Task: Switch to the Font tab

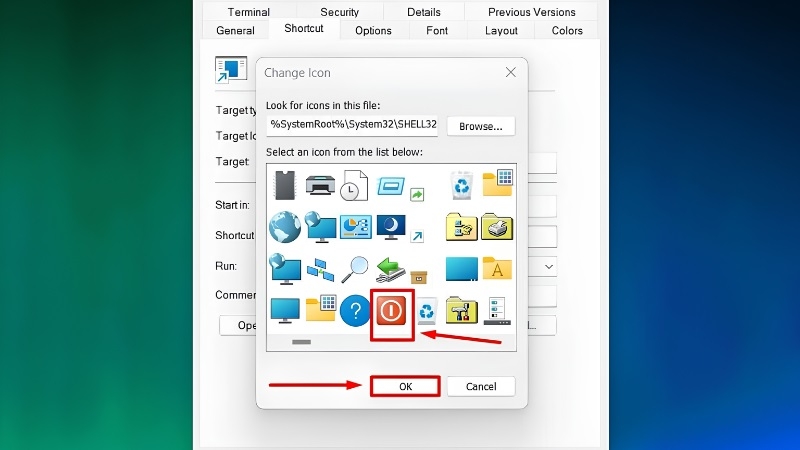Action: click(437, 31)
